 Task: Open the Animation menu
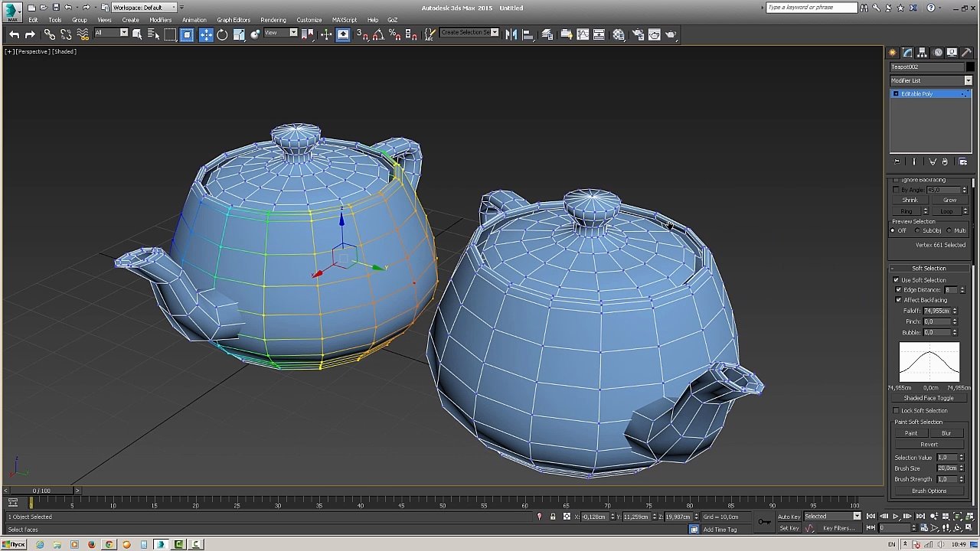point(194,20)
